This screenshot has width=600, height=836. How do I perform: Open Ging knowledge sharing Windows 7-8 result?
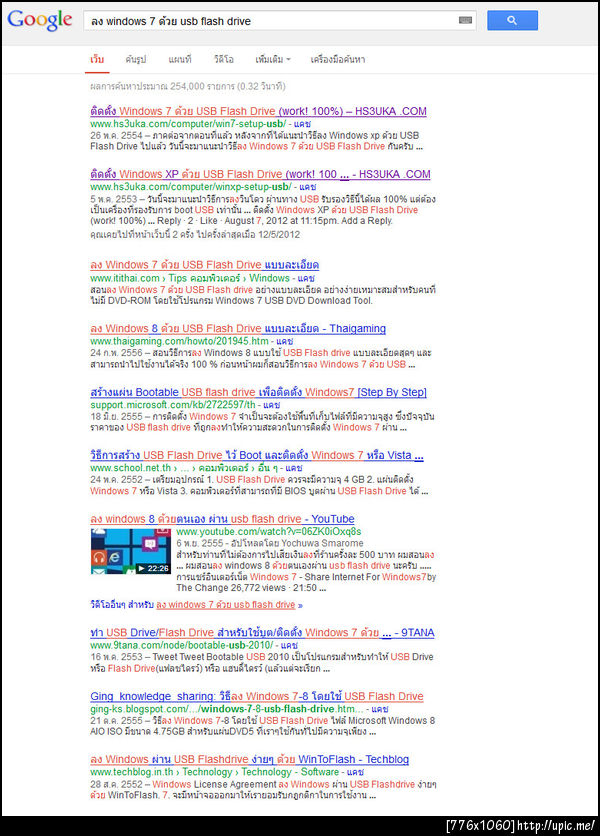tap(257, 696)
